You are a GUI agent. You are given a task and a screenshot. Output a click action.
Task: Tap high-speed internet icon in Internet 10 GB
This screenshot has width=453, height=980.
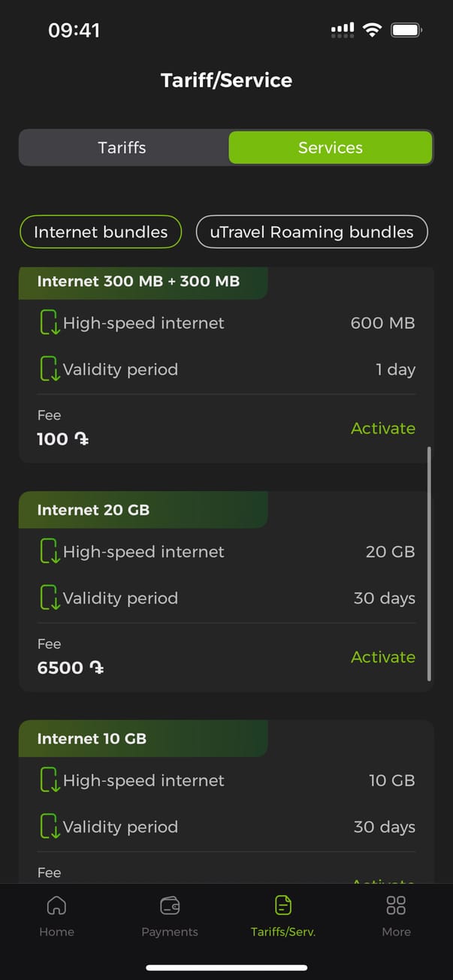pos(50,781)
